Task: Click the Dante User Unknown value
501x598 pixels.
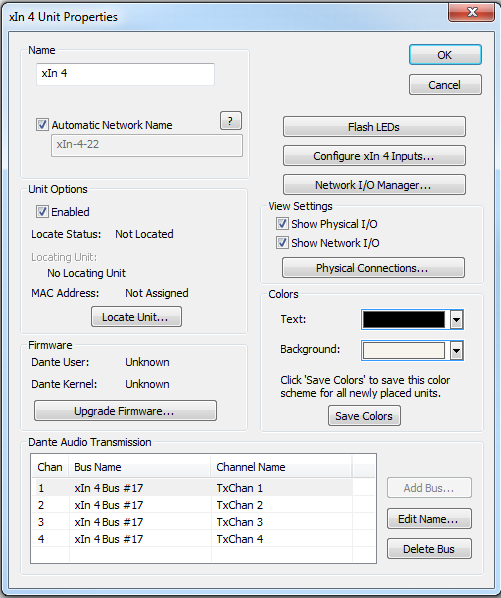Action: tap(147, 362)
